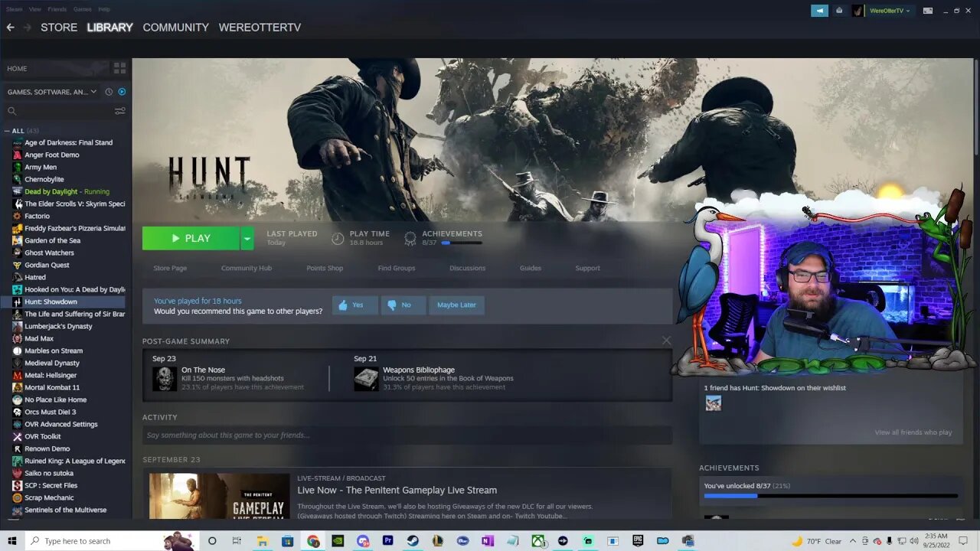
Task: Click the On The Nose achievement icon
Action: [x=165, y=378]
